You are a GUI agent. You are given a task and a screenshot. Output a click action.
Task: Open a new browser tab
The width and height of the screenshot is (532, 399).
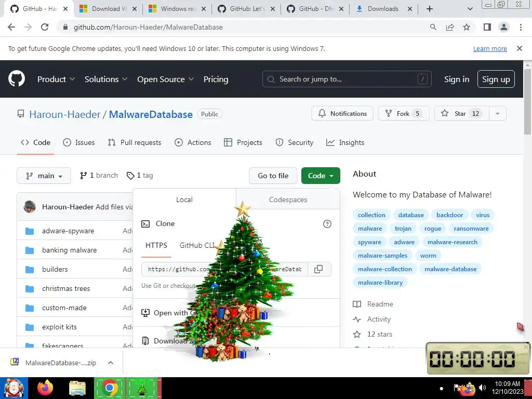click(x=430, y=9)
